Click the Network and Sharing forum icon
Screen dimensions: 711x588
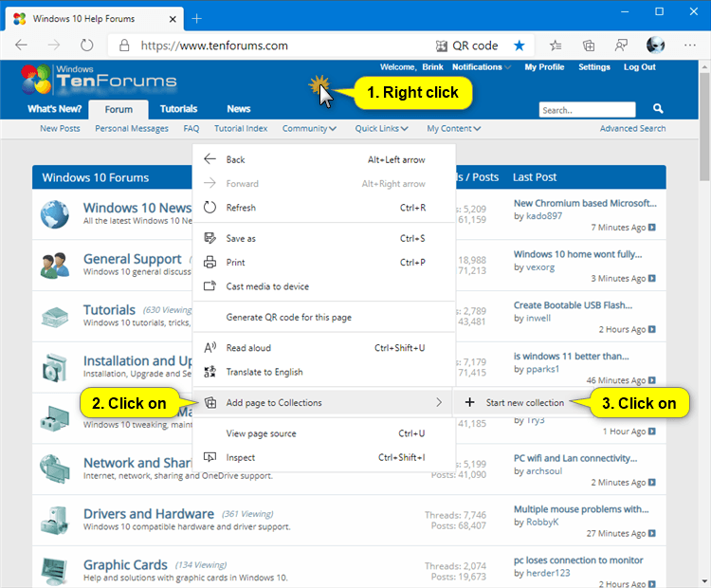click(x=54, y=469)
